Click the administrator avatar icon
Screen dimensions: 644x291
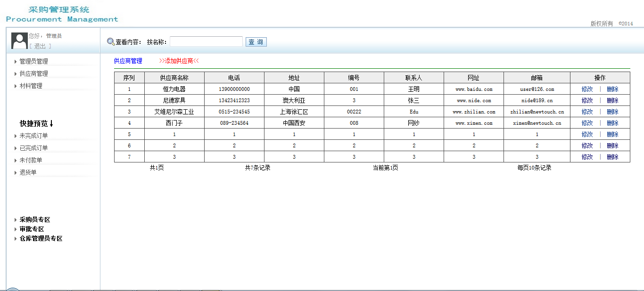pyautogui.click(x=19, y=41)
